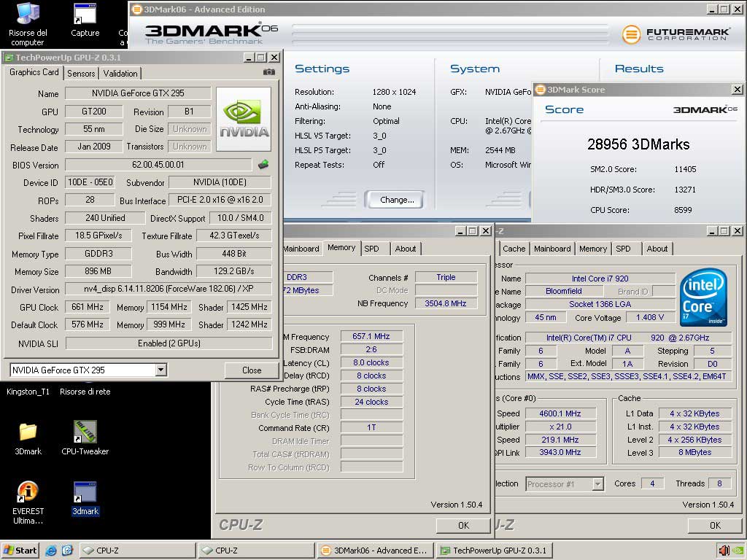Click the NVIDIA logo in GPU-Z
The width and height of the screenshot is (747, 560).
tap(244, 119)
